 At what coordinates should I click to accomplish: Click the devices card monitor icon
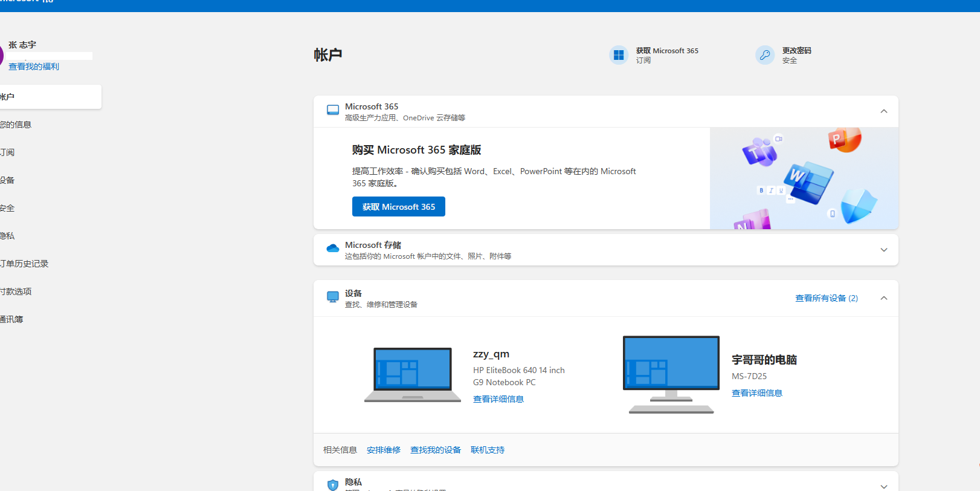click(333, 297)
